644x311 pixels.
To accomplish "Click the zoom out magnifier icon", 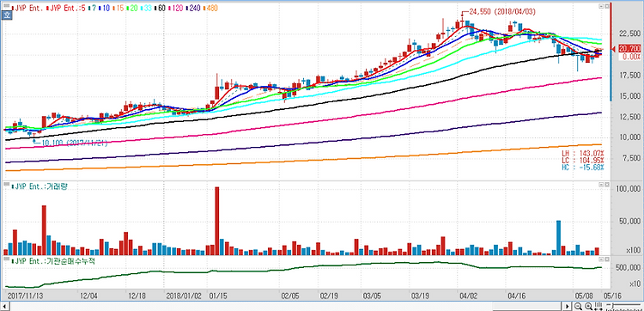I will (x=578, y=306).
